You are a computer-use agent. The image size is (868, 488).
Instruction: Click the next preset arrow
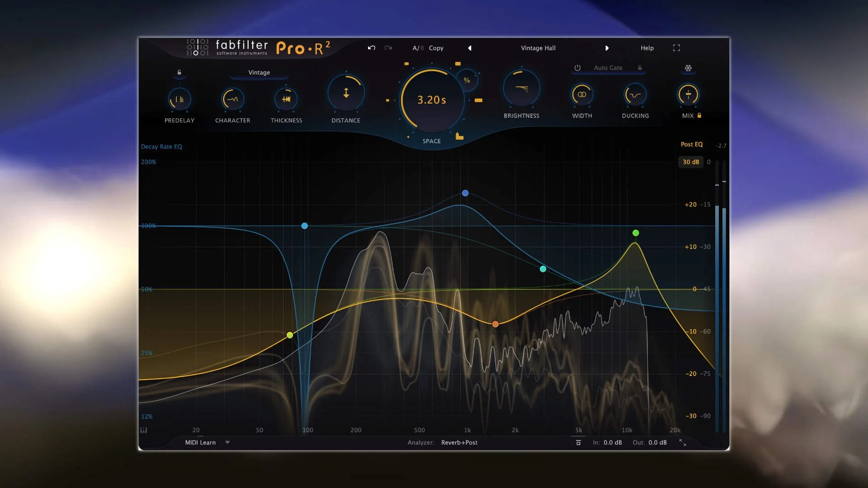click(607, 48)
